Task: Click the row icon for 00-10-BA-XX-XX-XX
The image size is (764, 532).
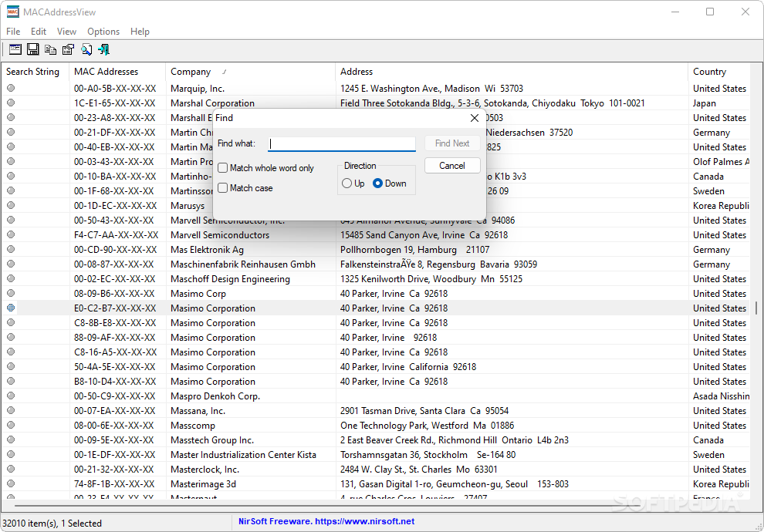Action: (x=11, y=176)
